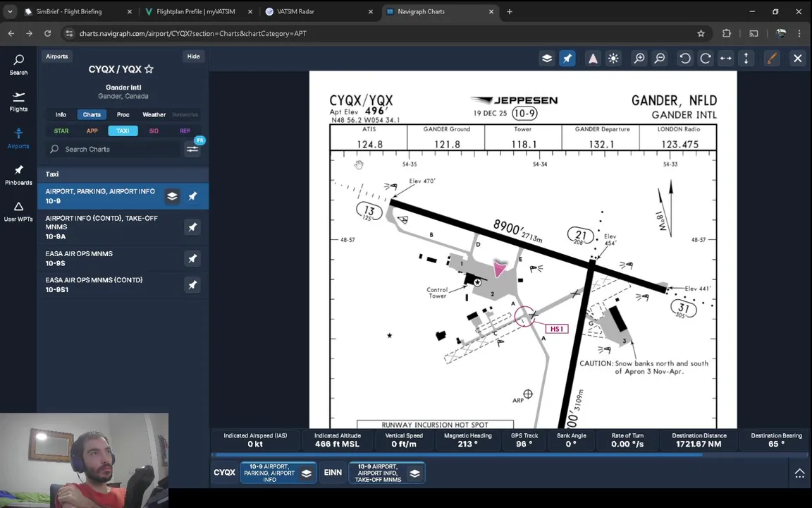Screen dimensions: 812x508
Task: Toggle chart overlay layers in chart toolbar
Action: (x=547, y=59)
